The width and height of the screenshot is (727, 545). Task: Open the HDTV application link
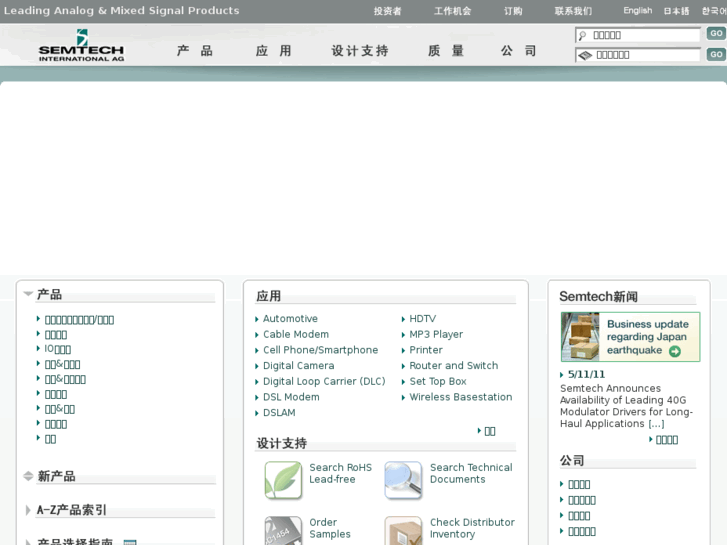coord(422,319)
